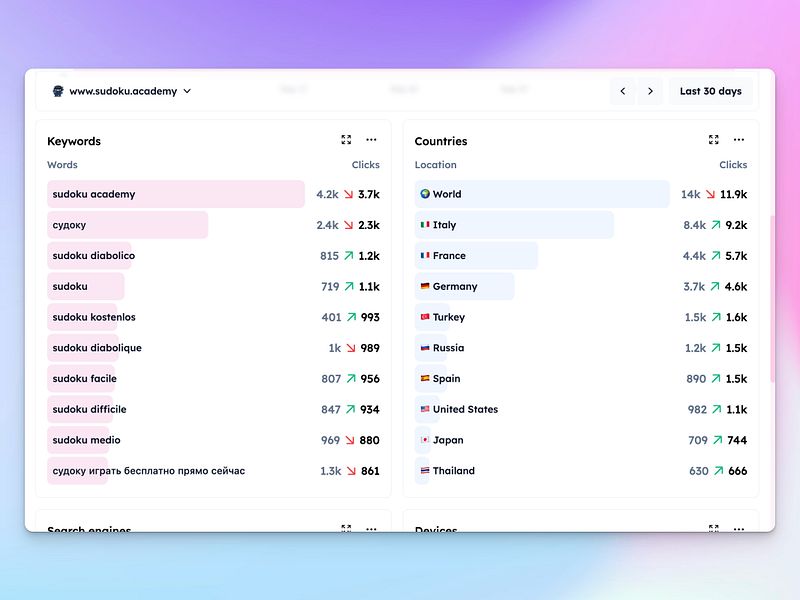Open the Last 30 days range selector
Image resolution: width=800 pixels, height=600 pixels.
click(710, 91)
